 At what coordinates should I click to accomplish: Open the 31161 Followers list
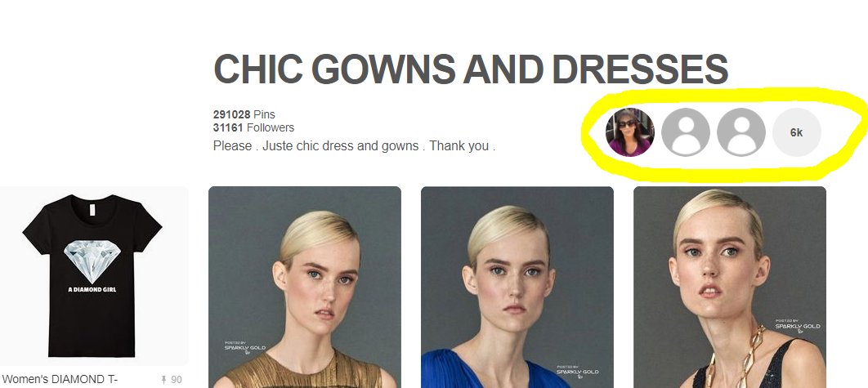tap(253, 128)
